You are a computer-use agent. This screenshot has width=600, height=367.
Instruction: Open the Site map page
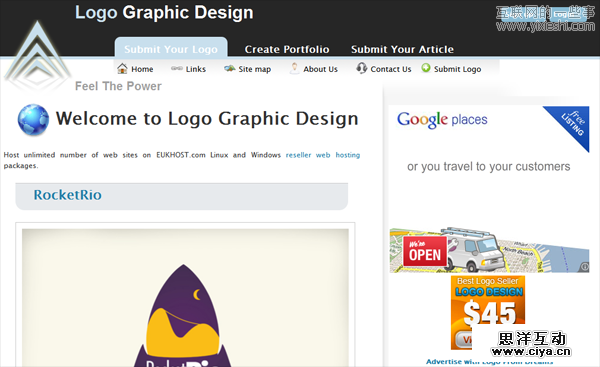(254, 69)
